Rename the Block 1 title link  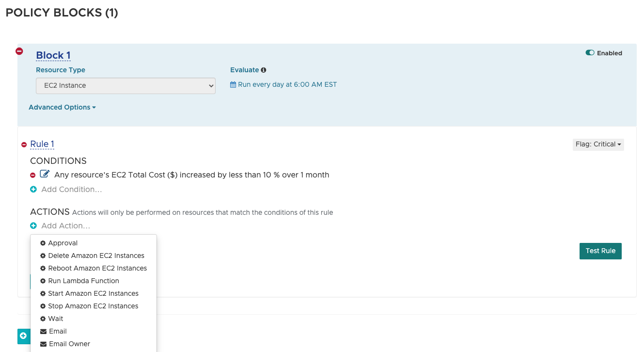[53, 56]
